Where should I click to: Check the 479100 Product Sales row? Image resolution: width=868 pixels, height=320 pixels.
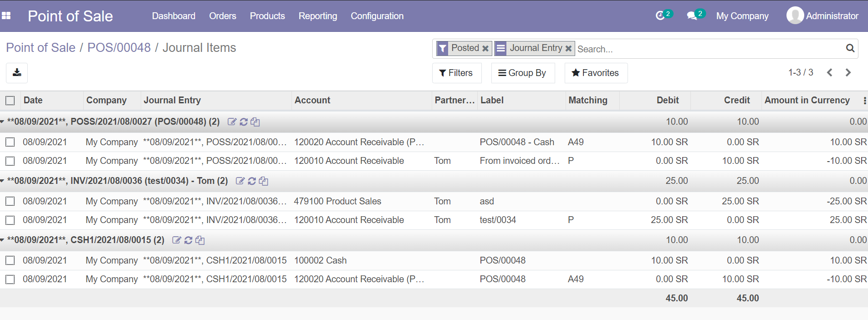click(10, 201)
